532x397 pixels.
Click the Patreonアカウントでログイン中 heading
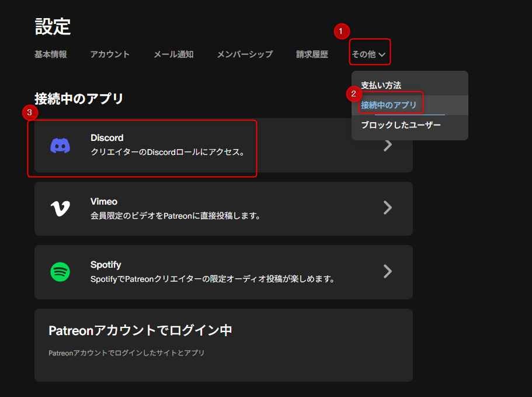140,330
